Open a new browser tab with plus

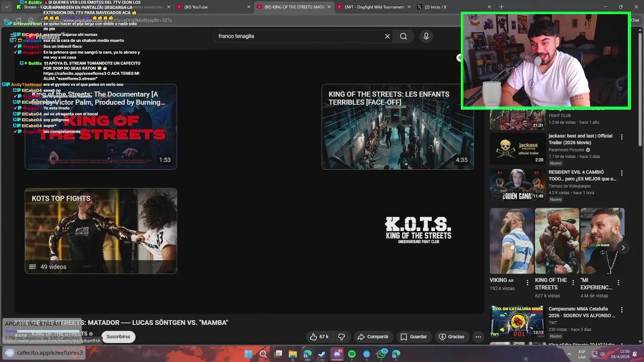[501, 7]
